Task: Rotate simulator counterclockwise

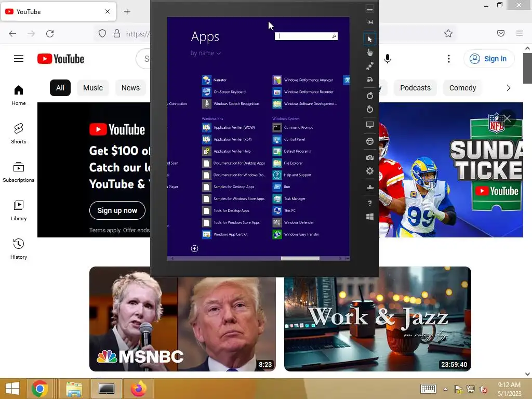Action: click(370, 109)
